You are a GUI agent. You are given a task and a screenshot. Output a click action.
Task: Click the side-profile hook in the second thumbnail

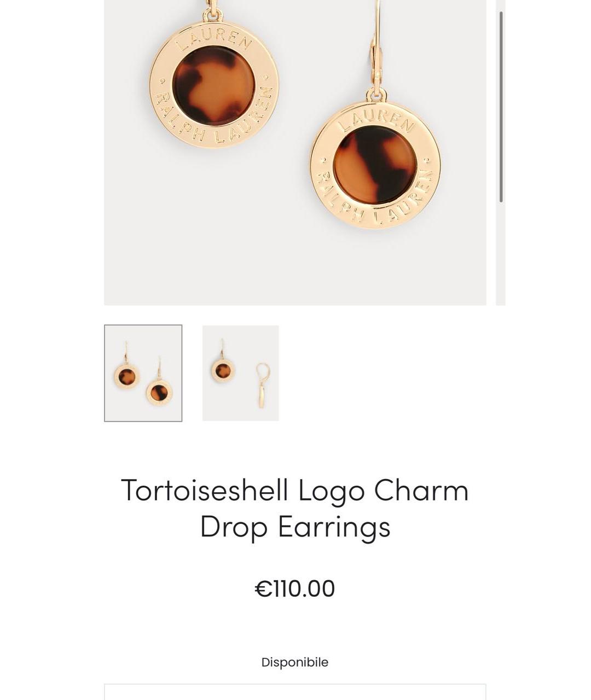click(263, 385)
